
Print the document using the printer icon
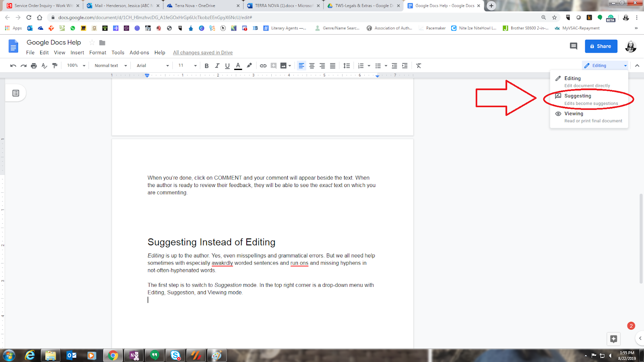tap(34, 66)
